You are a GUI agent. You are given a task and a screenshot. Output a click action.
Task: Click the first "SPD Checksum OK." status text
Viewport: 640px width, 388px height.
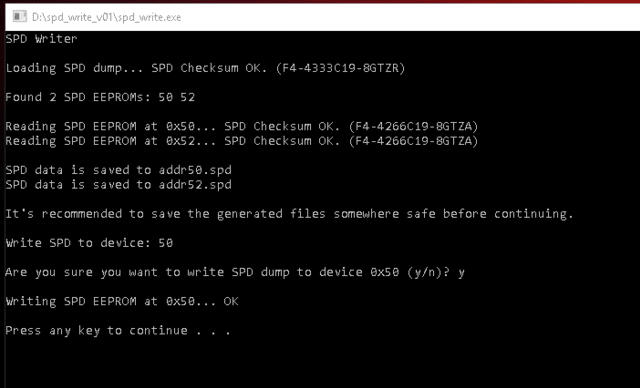[209, 68]
